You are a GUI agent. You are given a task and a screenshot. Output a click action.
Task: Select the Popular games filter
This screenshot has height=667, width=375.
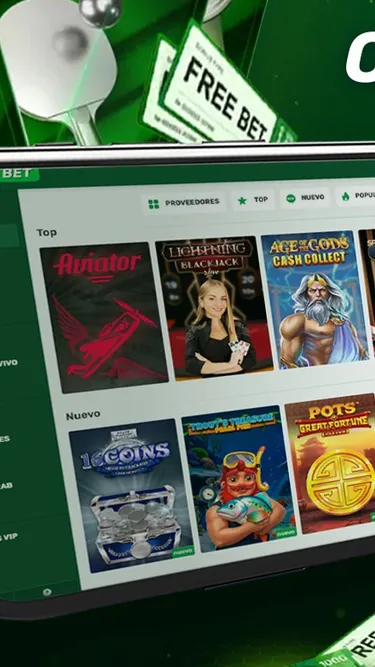[356, 196]
